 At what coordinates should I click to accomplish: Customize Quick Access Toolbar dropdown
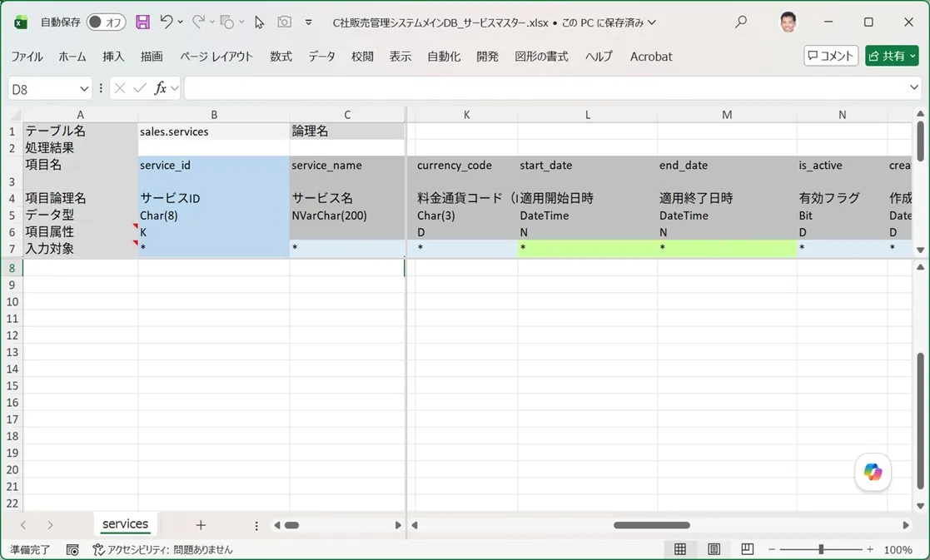(308, 22)
